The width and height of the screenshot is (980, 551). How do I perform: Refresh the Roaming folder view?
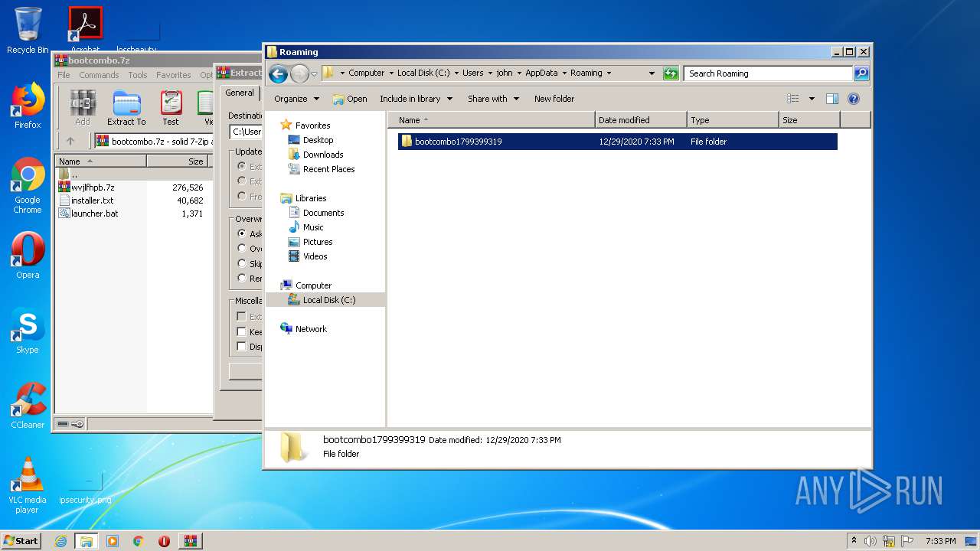(671, 73)
